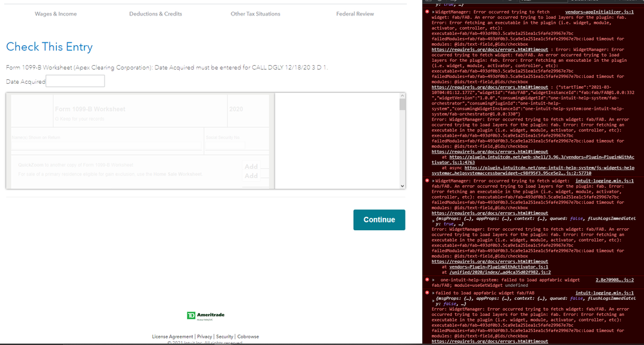The height and width of the screenshot is (345, 644).
Task: Open intuit-logging.min.js:1 link beside 'failed to load appfabric widget'
Action: [605, 293]
